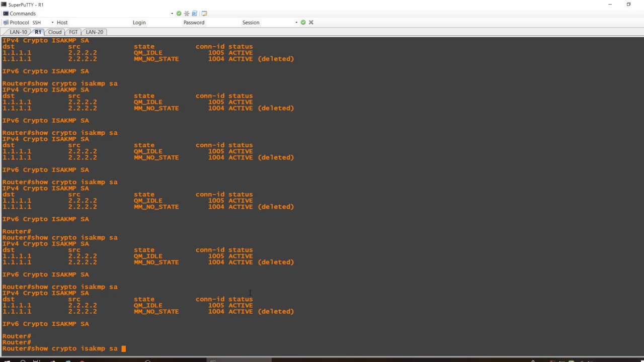644x362 pixels.
Task: Click the Commands terminal icon
Action: tap(6, 14)
